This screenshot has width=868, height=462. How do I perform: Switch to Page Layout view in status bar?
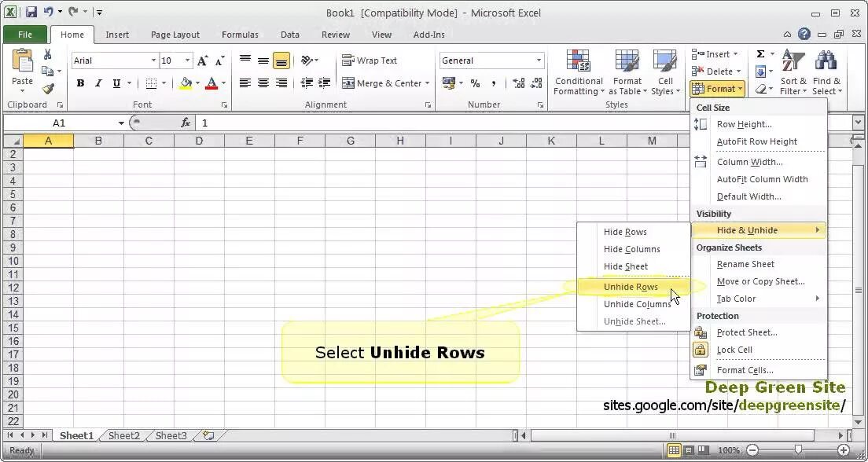(x=690, y=450)
